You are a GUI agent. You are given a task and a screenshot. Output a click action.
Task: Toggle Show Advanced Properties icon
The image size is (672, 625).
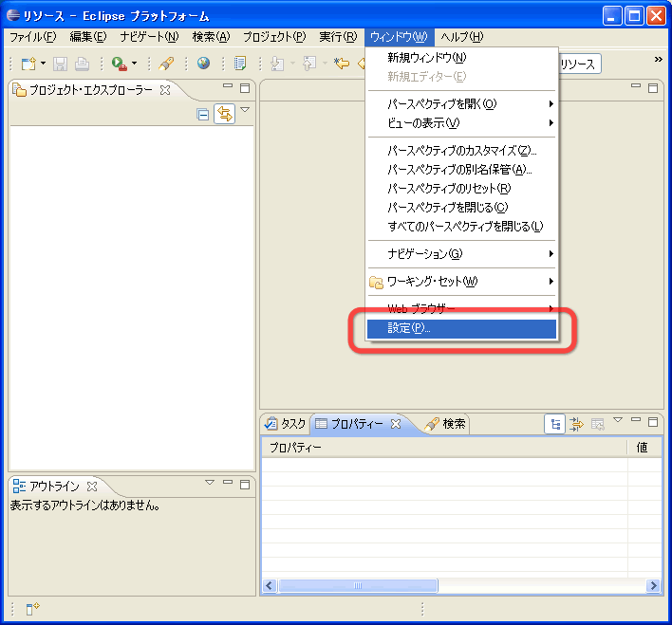point(576,425)
